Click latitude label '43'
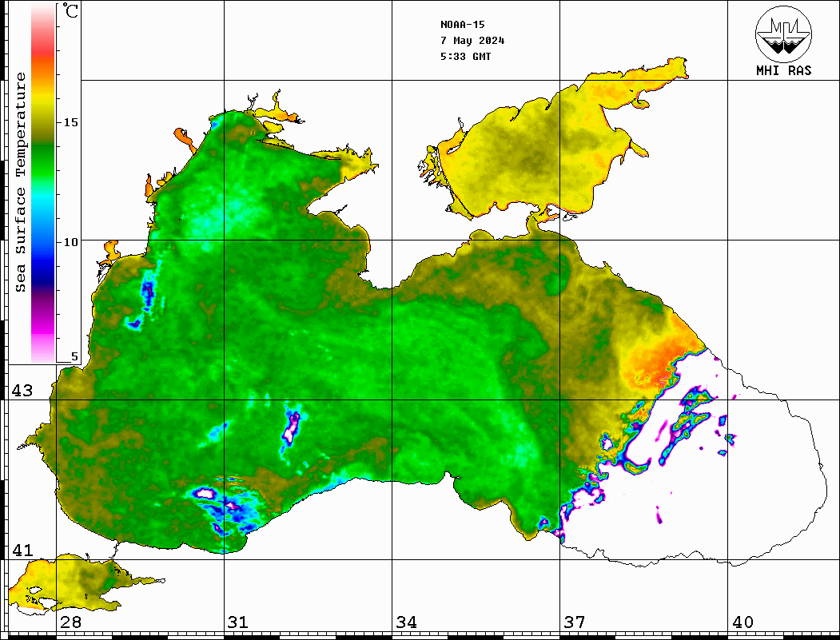 point(22,391)
